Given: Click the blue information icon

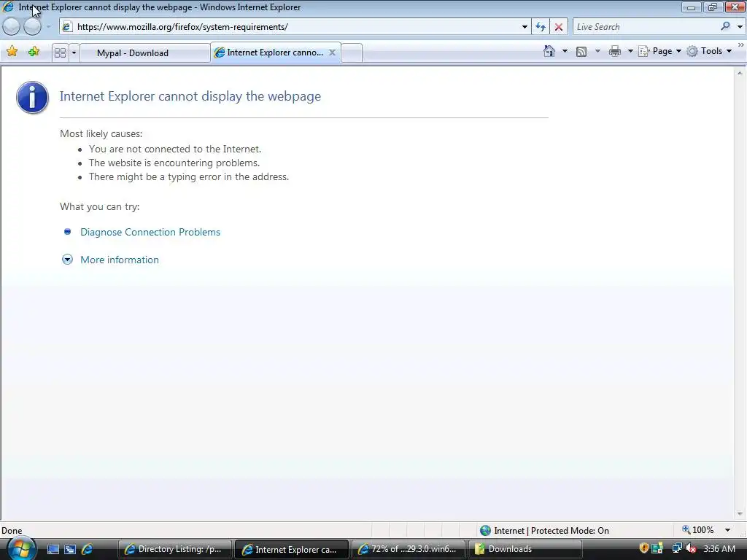Looking at the screenshot, I should pyautogui.click(x=32, y=97).
